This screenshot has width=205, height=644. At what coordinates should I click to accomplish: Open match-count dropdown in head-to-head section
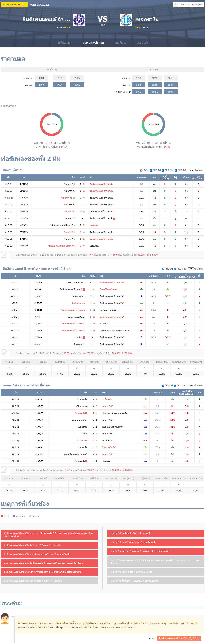point(191,171)
